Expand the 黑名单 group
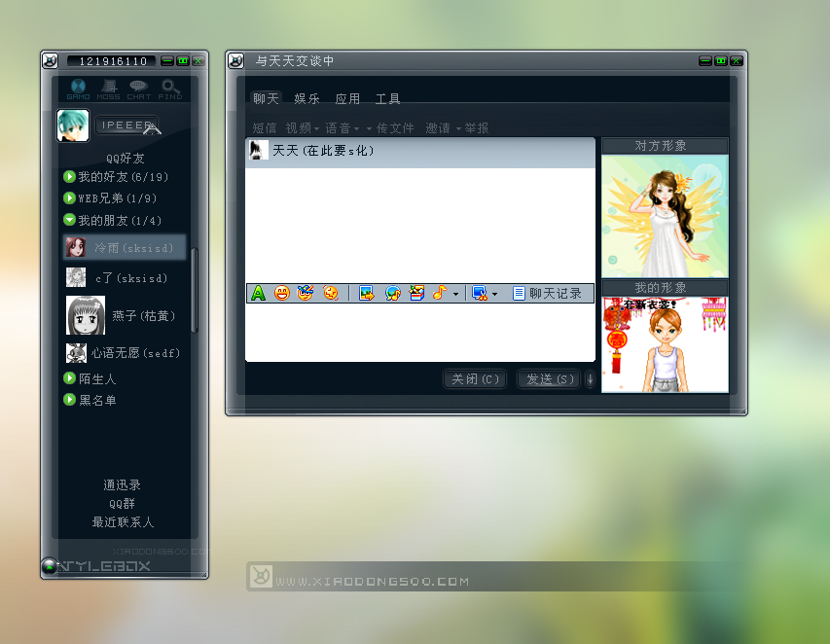Viewport: 830px width, 644px height. click(69, 400)
